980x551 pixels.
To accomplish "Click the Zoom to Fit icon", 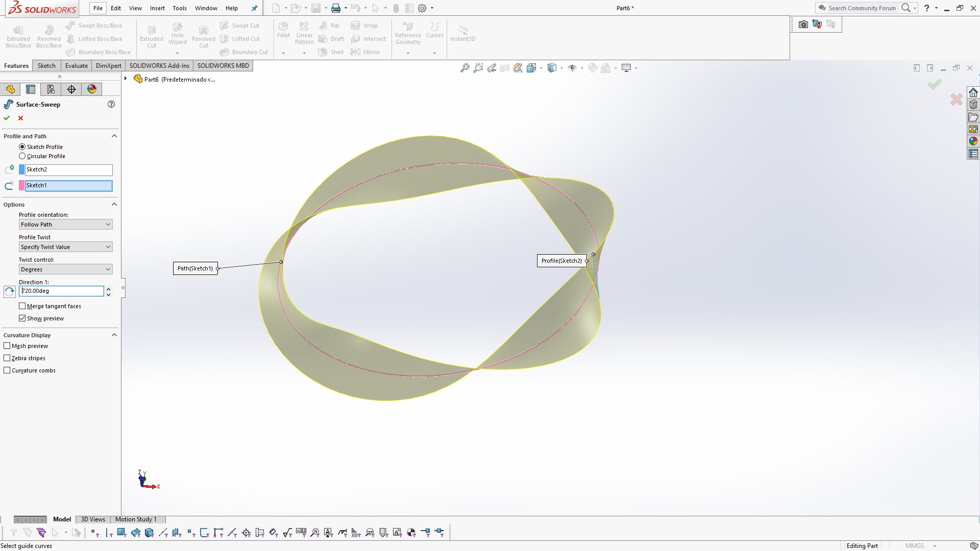I will point(464,67).
